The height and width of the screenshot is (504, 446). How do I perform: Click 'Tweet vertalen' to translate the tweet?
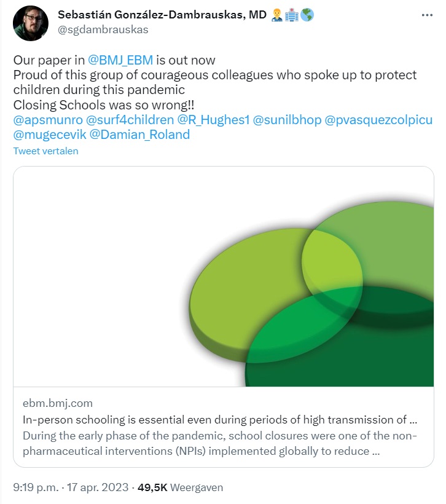click(x=46, y=151)
